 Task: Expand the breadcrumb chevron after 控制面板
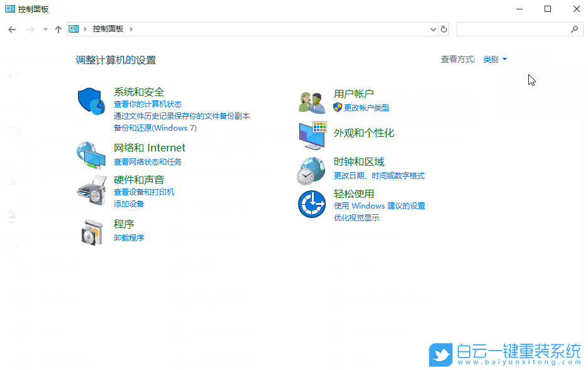[131, 29]
